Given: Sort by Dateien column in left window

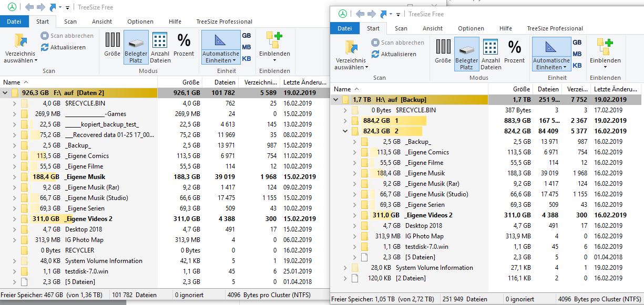Looking at the screenshot, I should pos(221,82).
